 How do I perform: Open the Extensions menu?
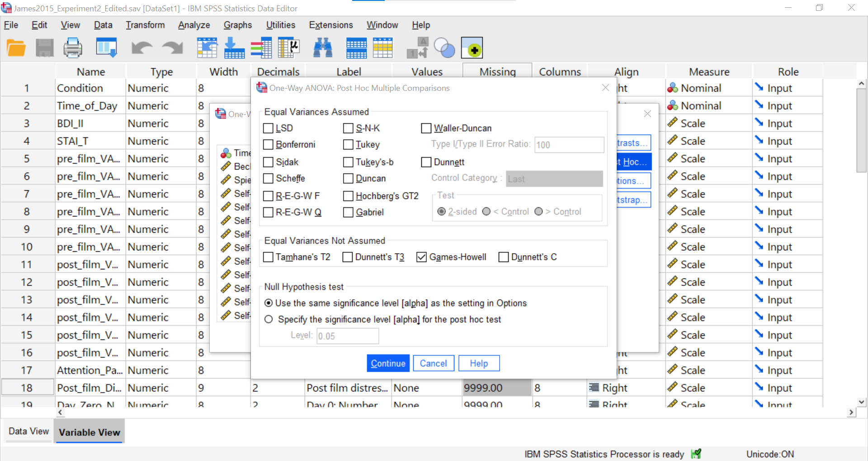click(x=331, y=25)
